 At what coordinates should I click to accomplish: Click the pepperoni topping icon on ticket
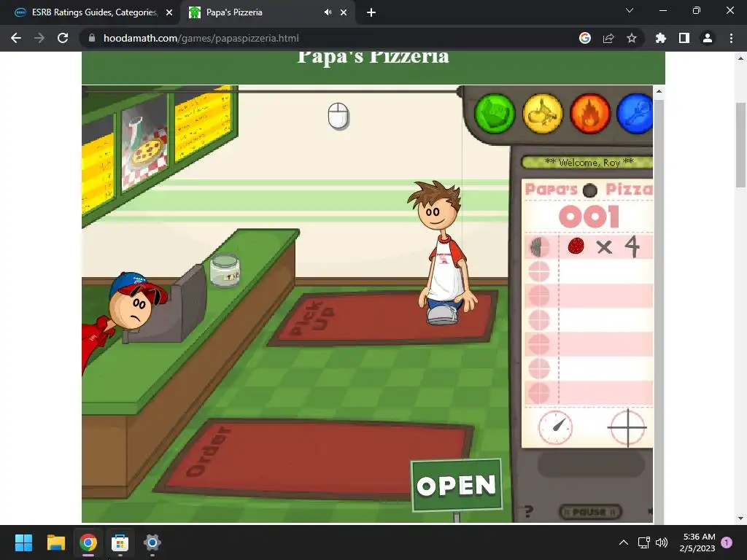[576, 246]
